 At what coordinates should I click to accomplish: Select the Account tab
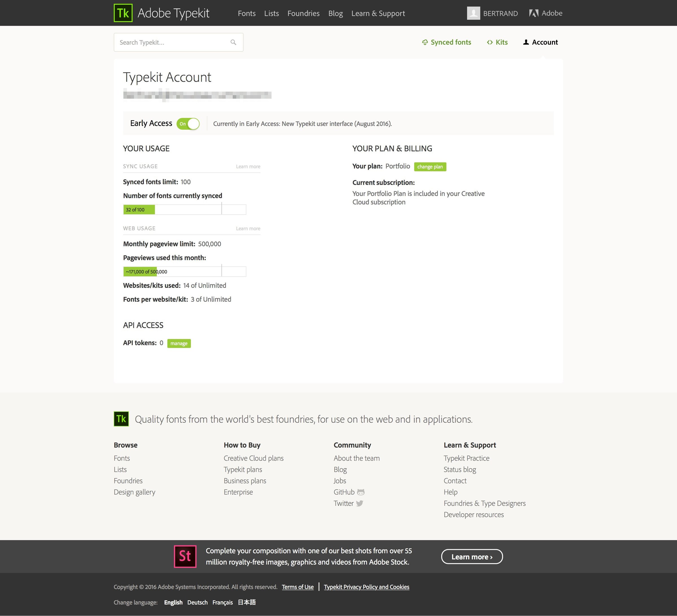541,42
